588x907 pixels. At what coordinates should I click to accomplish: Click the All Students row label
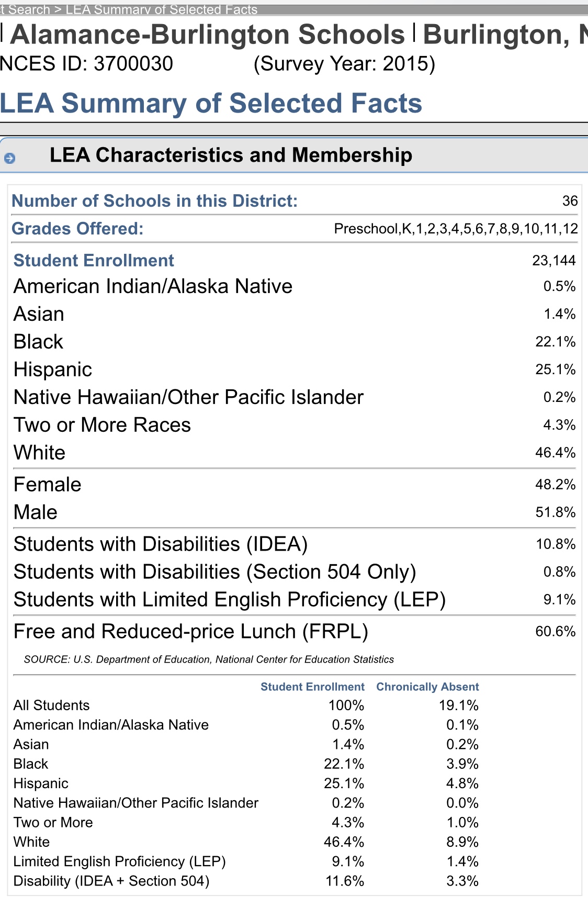point(51,706)
